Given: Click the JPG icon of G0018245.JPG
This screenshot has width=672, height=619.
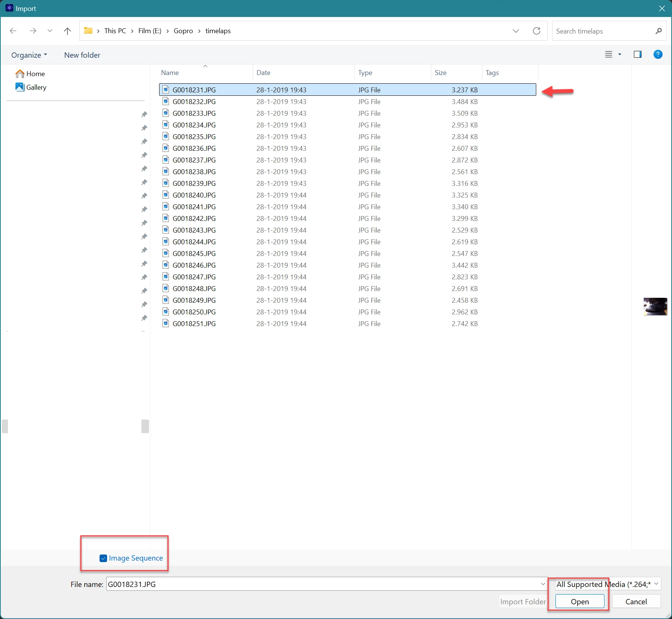Looking at the screenshot, I should (x=166, y=253).
